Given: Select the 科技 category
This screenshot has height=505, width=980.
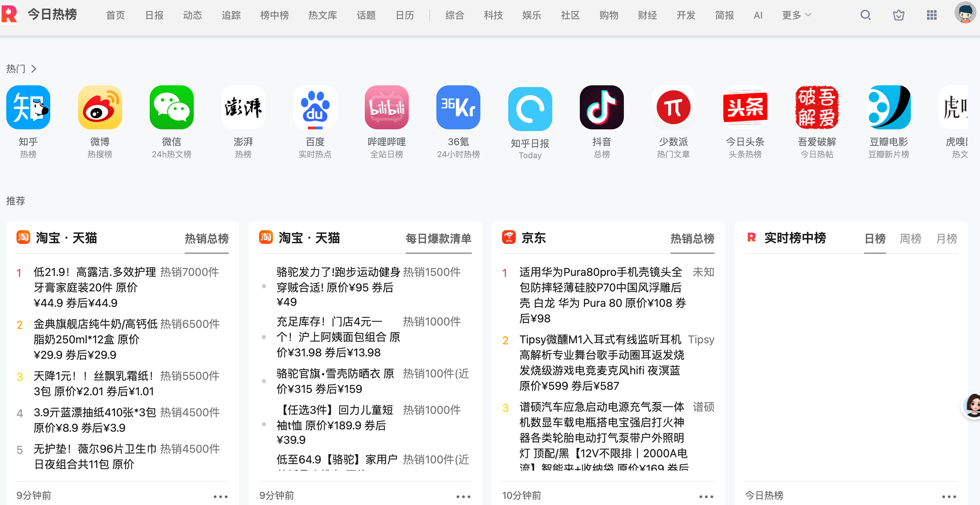Looking at the screenshot, I should point(493,15).
